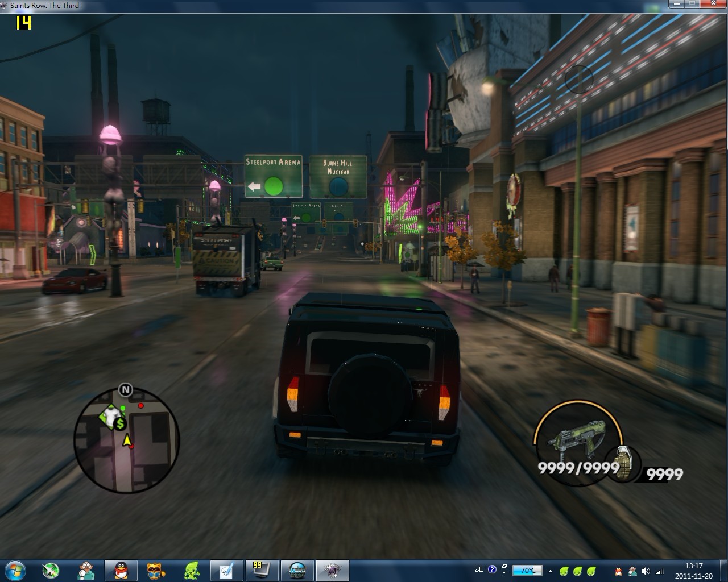Click the yellow FPS counter reading 14

tap(23, 22)
